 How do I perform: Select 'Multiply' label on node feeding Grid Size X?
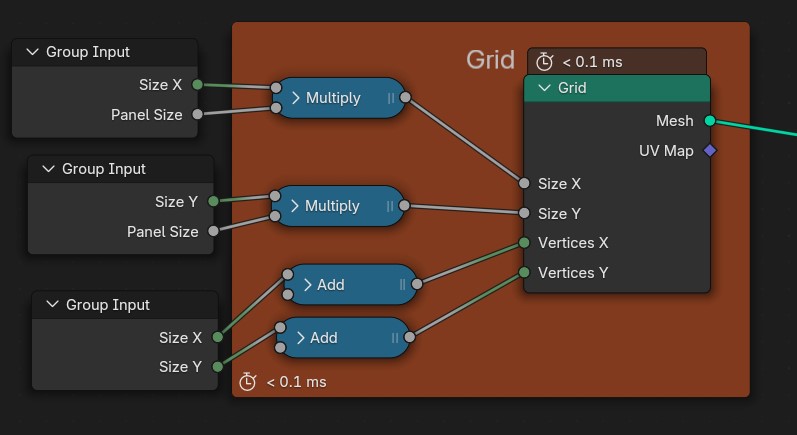[x=333, y=98]
